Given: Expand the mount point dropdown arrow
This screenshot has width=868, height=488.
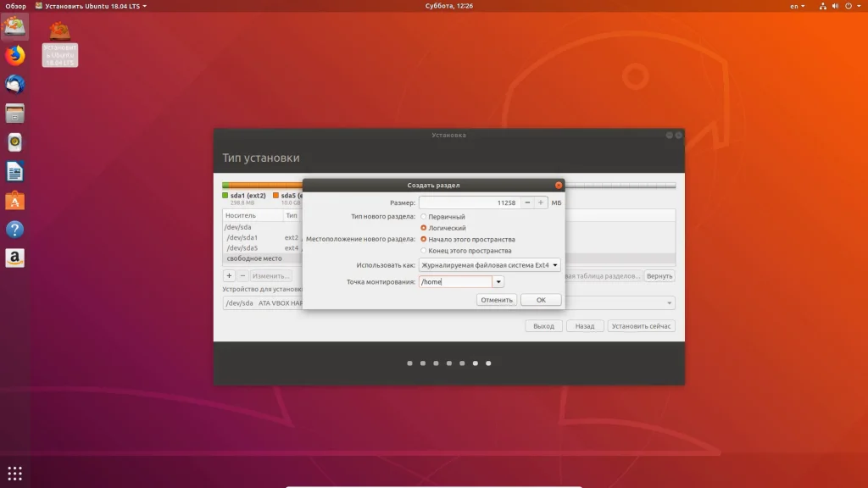Looking at the screenshot, I should 498,282.
